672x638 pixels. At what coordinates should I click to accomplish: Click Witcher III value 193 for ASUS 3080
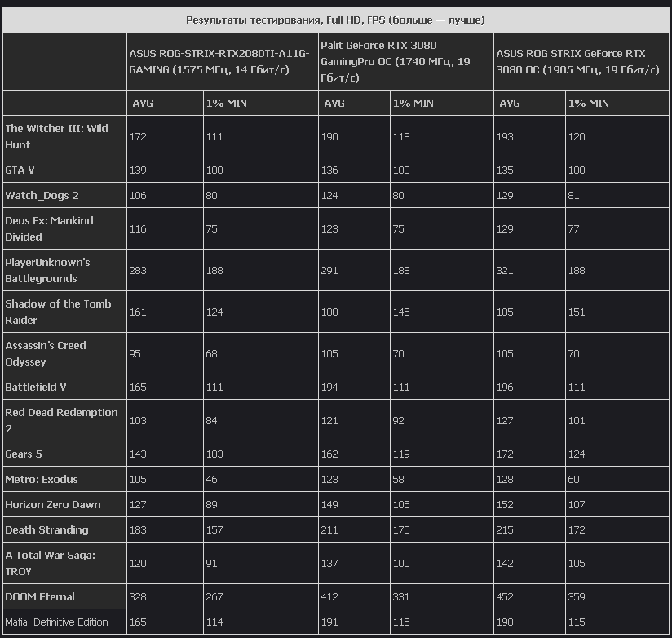pos(505,137)
